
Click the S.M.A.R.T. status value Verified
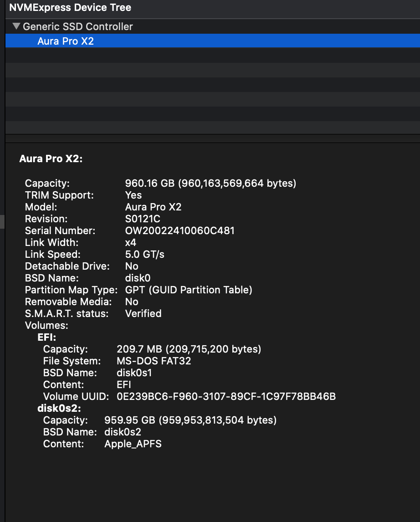tap(143, 313)
